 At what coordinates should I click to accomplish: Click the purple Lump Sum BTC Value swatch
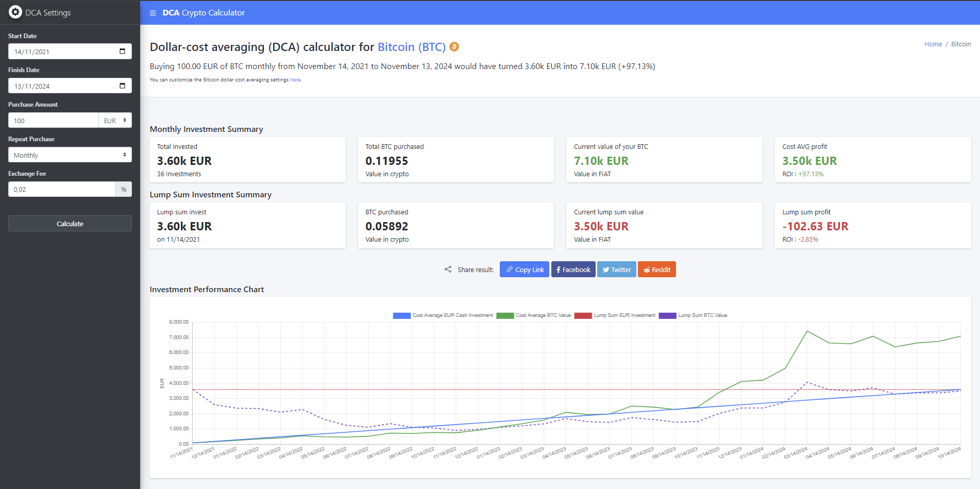(667, 315)
